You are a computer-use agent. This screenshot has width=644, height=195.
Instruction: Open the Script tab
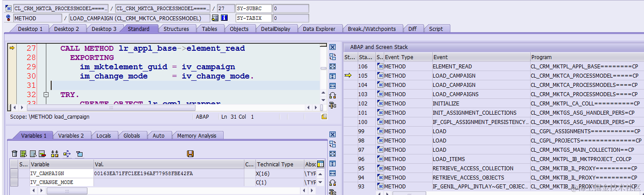[x=436, y=29]
